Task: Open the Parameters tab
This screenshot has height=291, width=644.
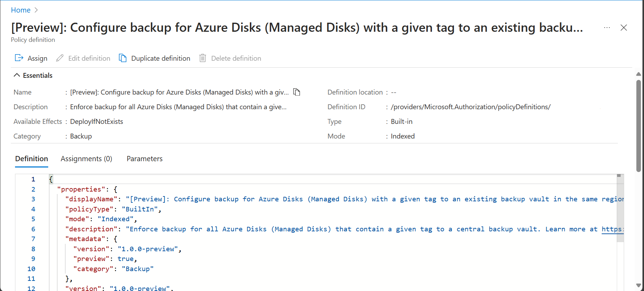Action: pyautogui.click(x=144, y=159)
